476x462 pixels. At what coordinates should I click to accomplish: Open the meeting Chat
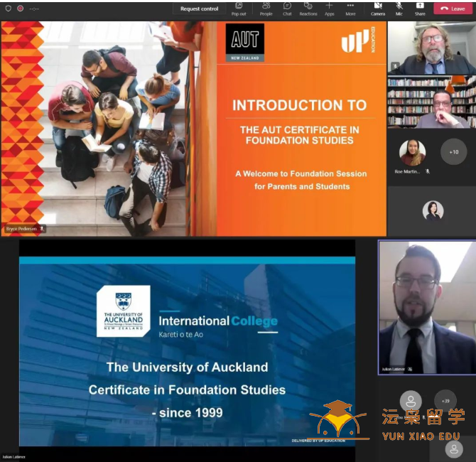287,9
